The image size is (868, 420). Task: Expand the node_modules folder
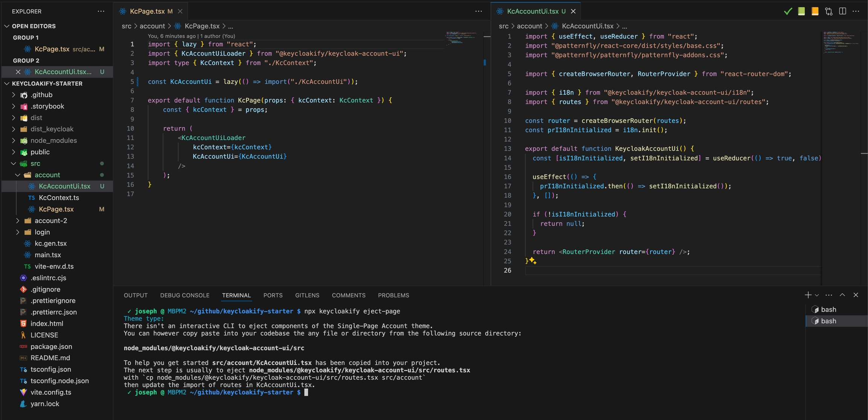53,141
